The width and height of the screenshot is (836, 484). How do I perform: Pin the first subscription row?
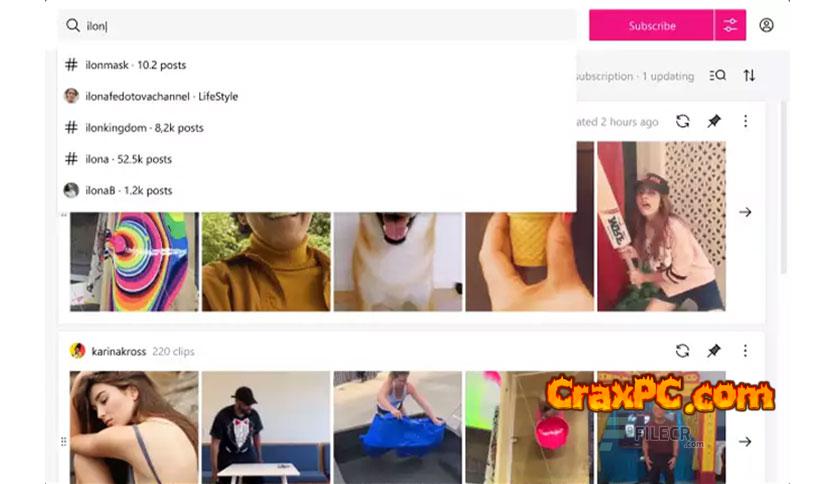pyautogui.click(x=714, y=121)
